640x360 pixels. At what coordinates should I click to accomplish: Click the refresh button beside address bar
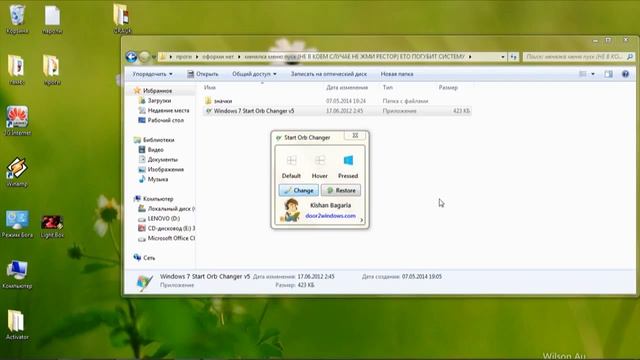tap(513, 57)
